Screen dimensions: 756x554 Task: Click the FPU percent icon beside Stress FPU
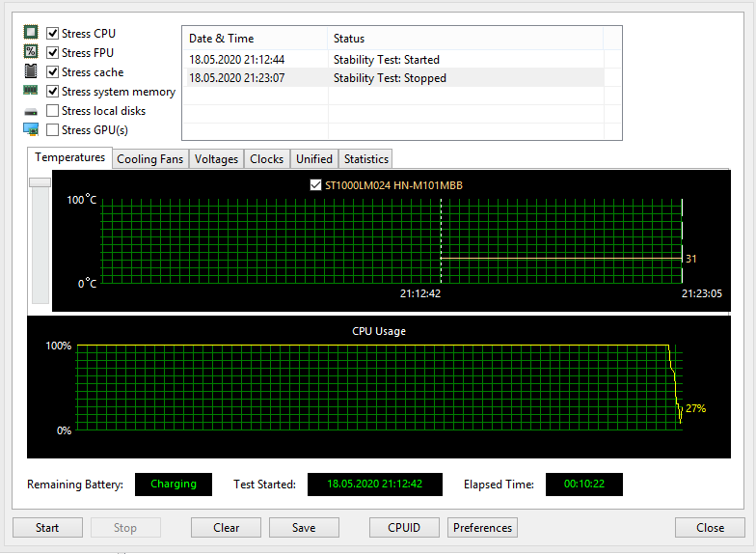tap(31, 52)
